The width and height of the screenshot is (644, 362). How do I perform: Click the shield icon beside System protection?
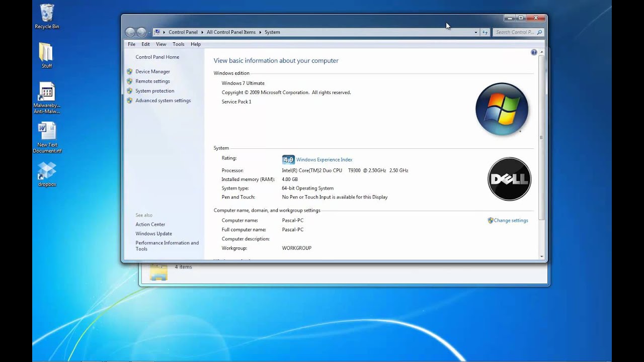(130, 90)
